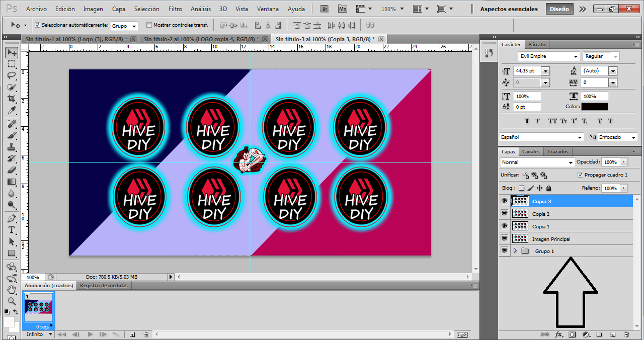Launch Bridge with the Br icon

(x=325, y=9)
